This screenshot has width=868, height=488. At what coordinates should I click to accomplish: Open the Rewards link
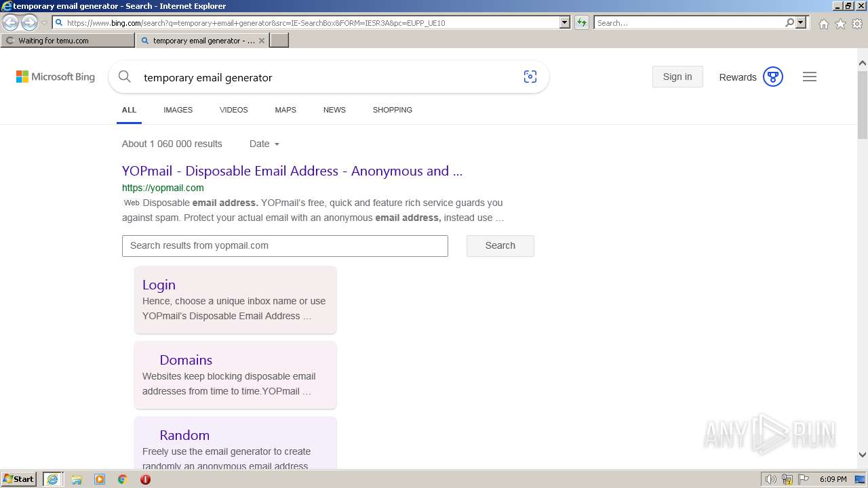(x=738, y=77)
